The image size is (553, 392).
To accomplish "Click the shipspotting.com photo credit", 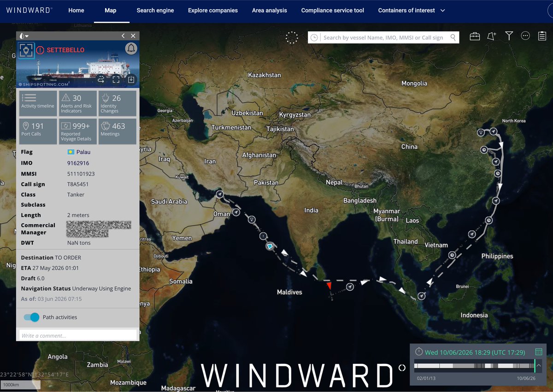I will point(44,84).
